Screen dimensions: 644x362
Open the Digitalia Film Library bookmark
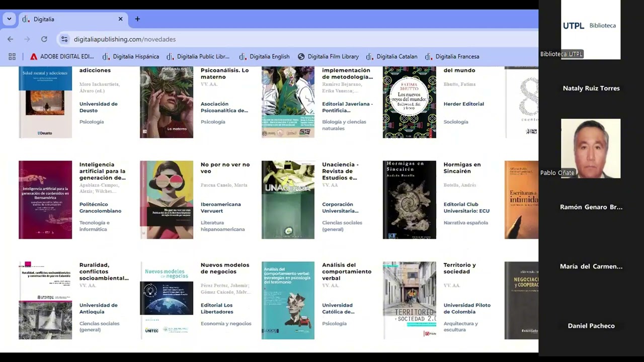point(329,56)
